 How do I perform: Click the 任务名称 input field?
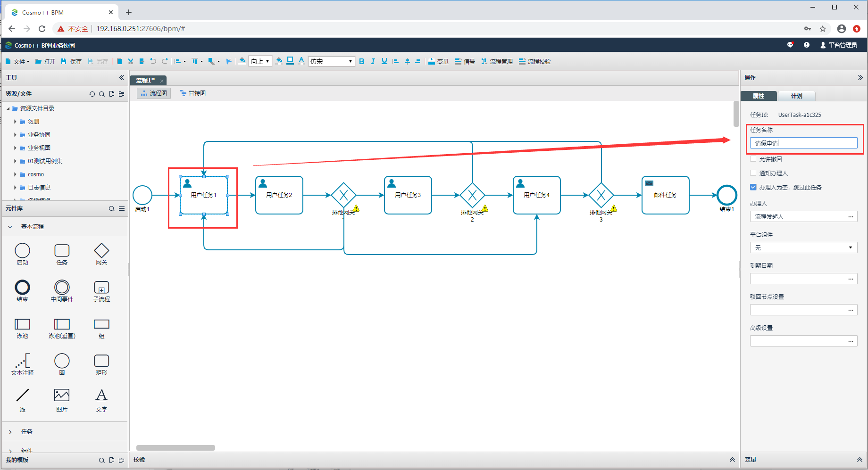[x=804, y=143]
